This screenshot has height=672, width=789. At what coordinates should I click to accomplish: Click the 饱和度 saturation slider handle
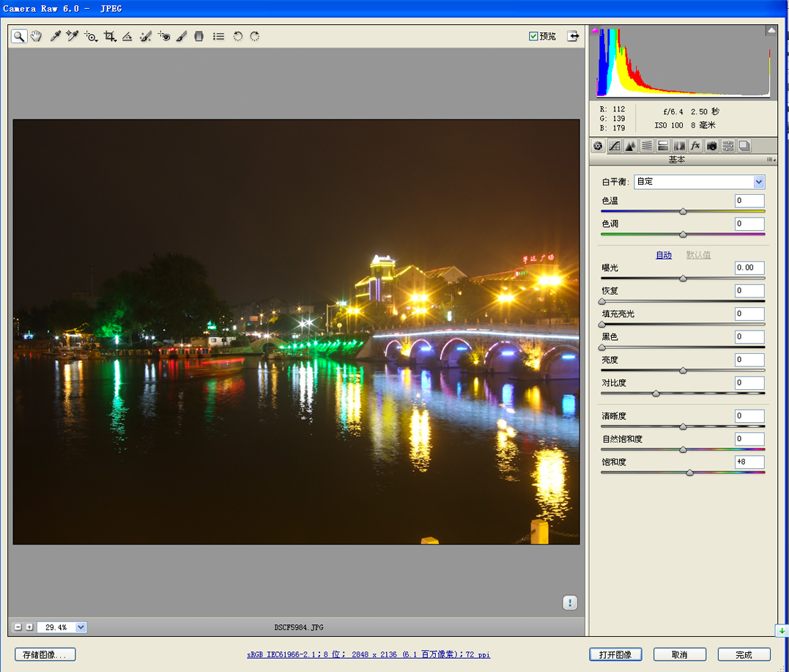click(689, 473)
